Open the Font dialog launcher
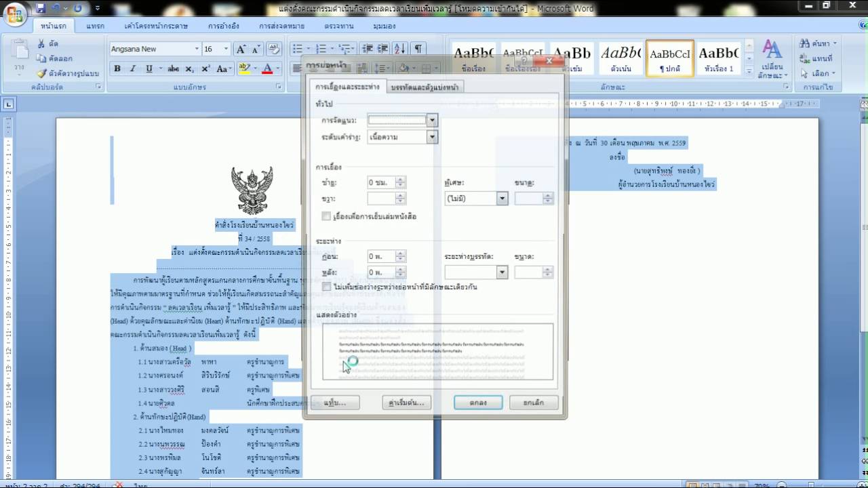This screenshot has height=488, width=868. coord(279,87)
